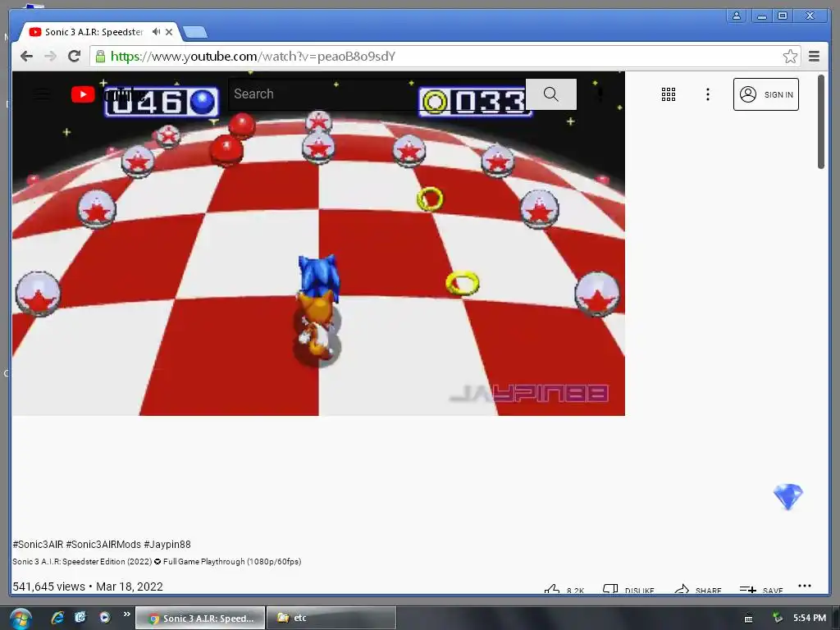Click the DISLIKE button
840x630 pixels.
click(x=629, y=590)
